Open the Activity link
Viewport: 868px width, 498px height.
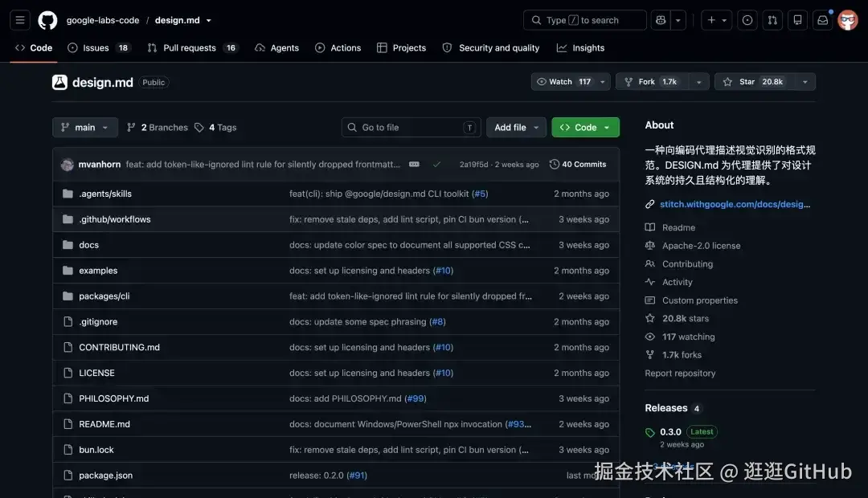677,282
